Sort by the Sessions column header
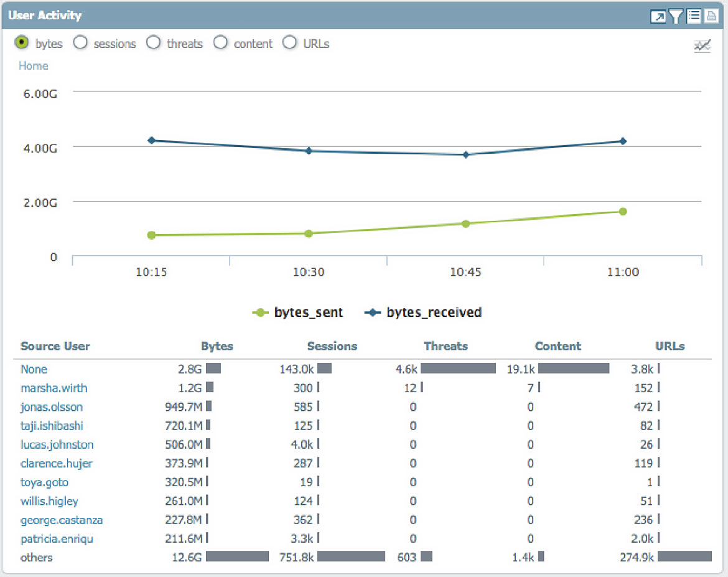This screenshot has width=728, height=577. pos(332,346)
